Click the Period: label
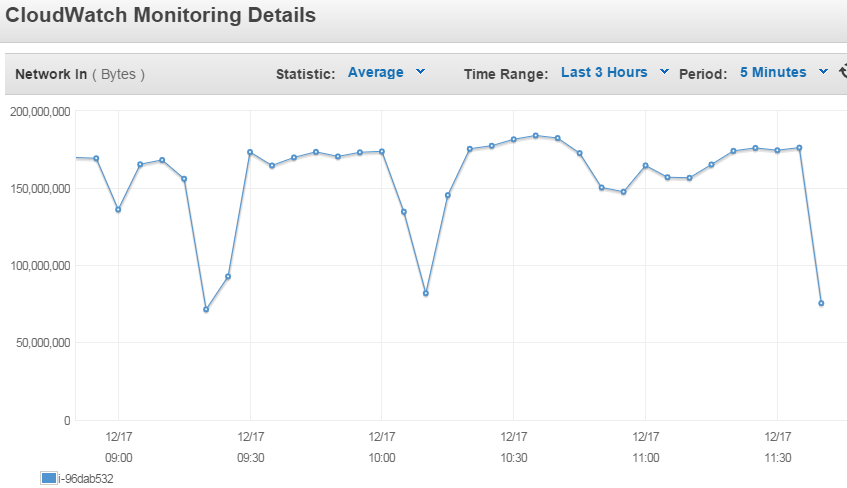 703,74
